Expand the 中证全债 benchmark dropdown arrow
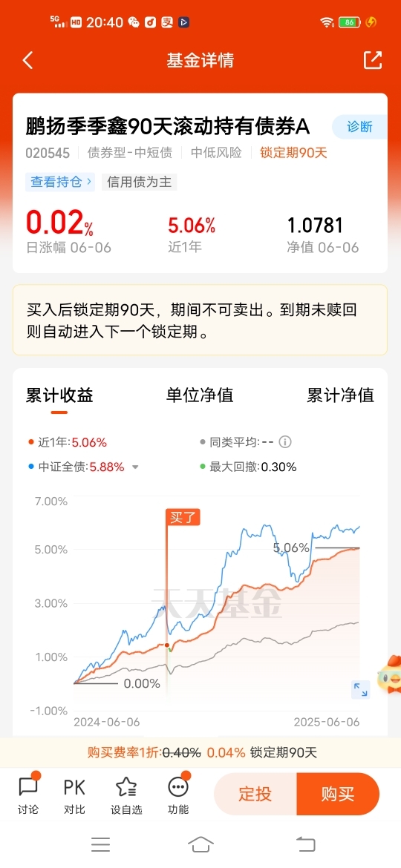The width and height of the screenshot is (401, 868). 134,467
